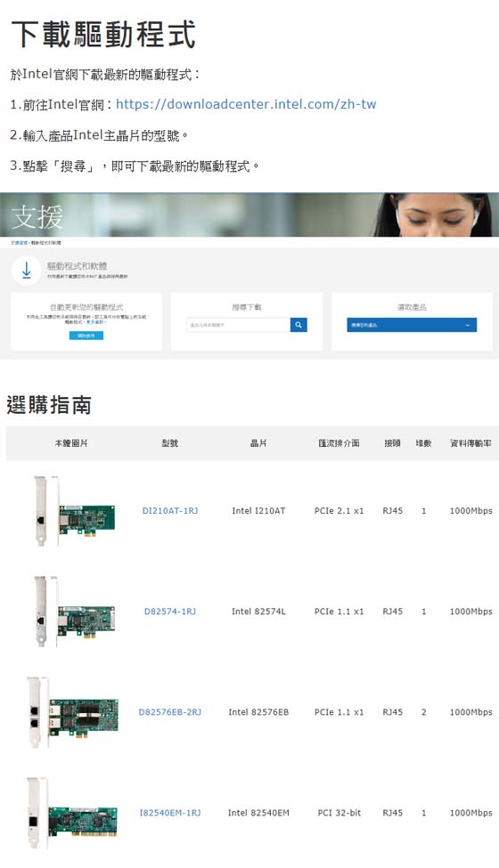499x868 pixels.
Task: Select the Intel 82574L chip cell
Action: [258, 611]
